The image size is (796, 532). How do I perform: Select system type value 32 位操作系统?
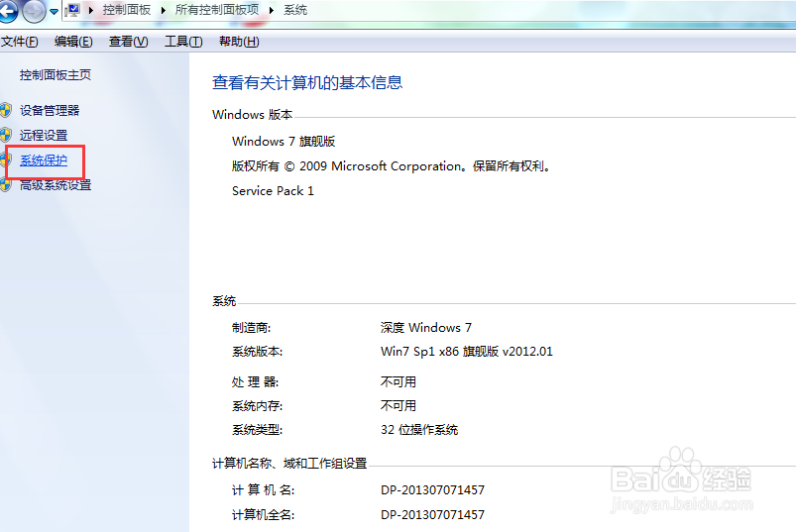[x=419, y=430]
